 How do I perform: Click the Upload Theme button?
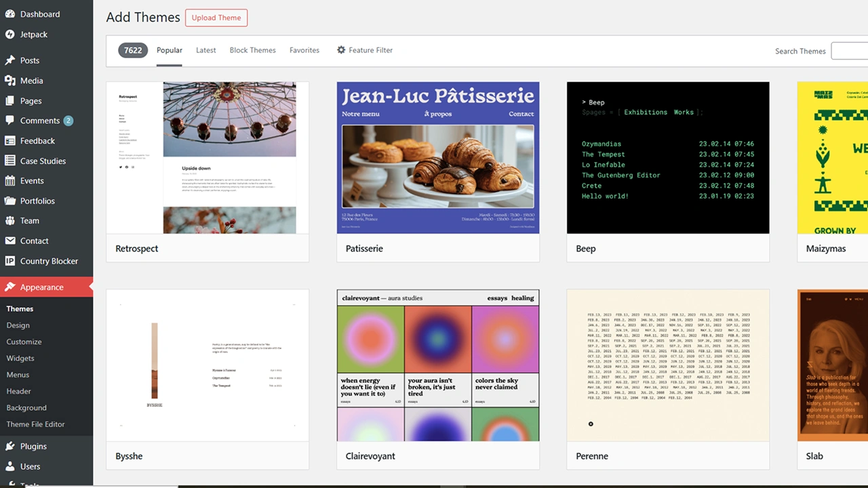pos(216,18)
